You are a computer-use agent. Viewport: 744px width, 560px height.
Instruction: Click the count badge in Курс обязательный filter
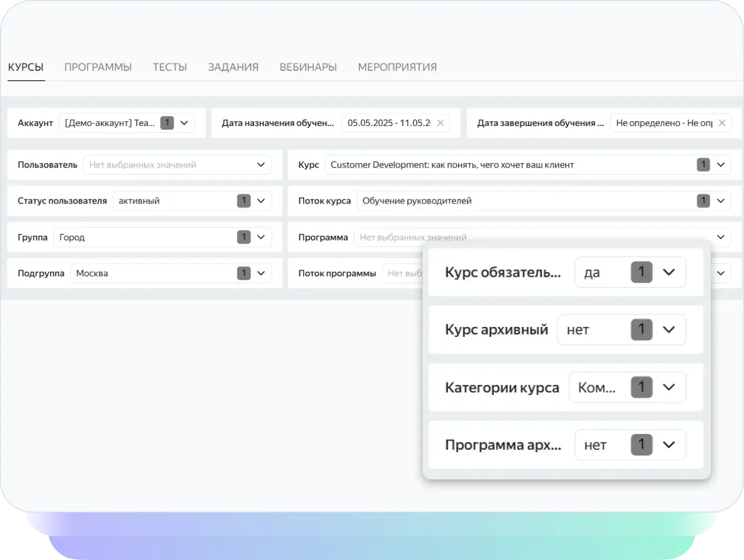click(642, 272)
